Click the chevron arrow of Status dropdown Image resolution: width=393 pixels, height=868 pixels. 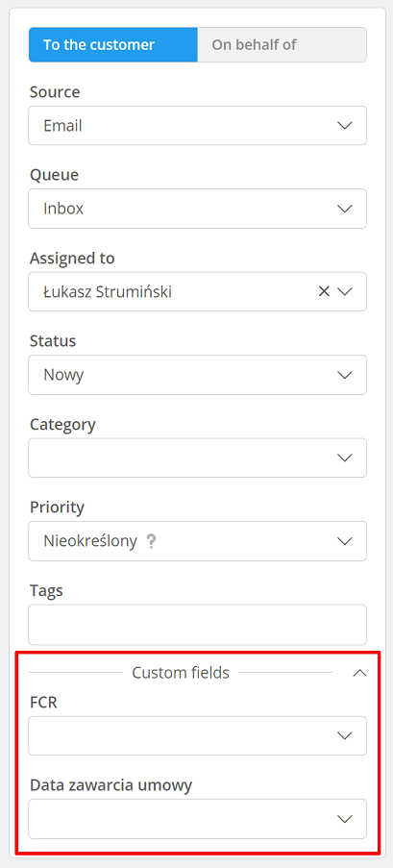[345, 375]
